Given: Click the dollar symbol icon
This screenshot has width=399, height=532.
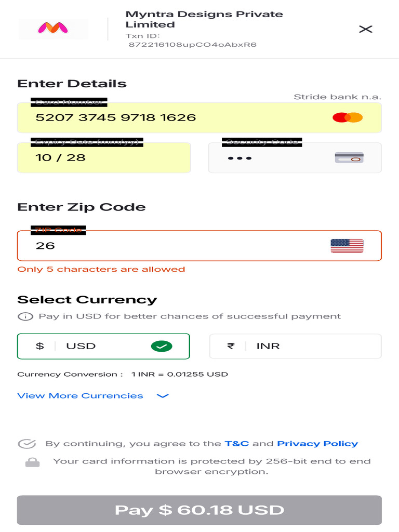Looking at the screenshot, I should [39, 346].
